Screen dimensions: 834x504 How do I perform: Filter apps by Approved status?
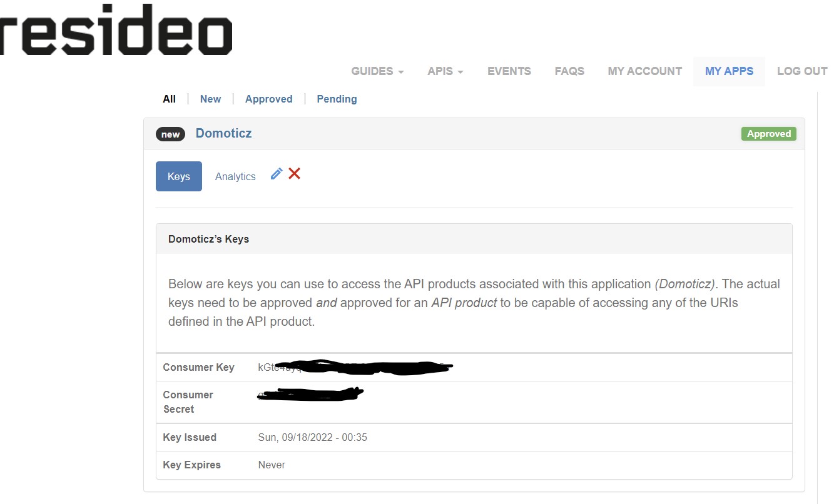[x=269, y=99]
